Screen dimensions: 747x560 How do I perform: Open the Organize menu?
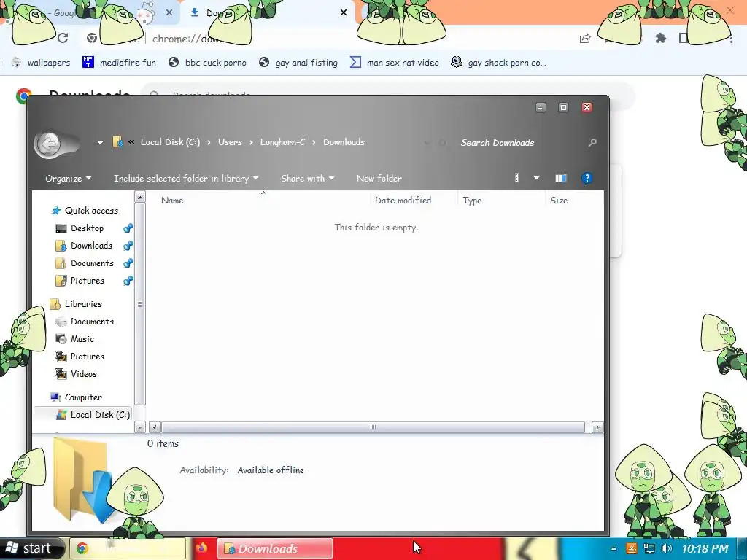click(x=68, y=179)
